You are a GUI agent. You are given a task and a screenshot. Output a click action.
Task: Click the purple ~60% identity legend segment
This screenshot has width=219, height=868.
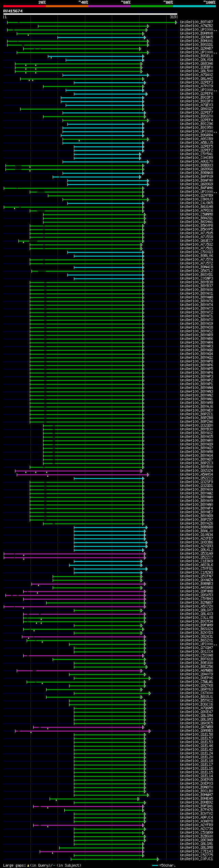tap(109, 6)
